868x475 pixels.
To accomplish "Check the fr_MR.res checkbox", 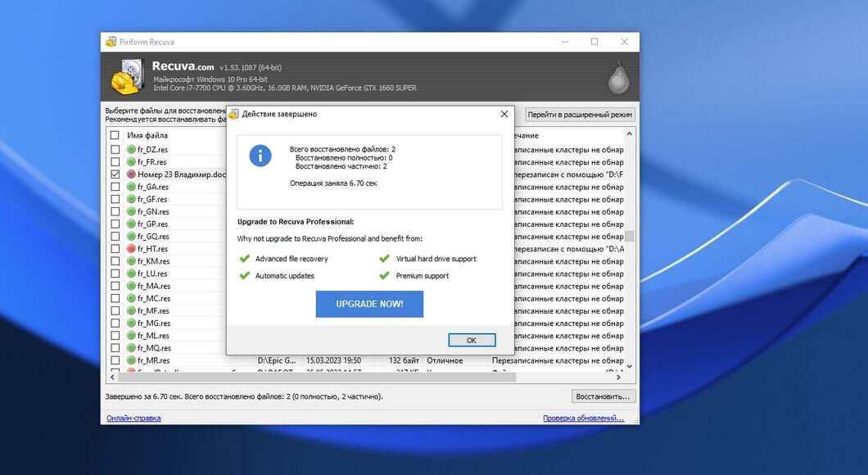I will point(115,360).
